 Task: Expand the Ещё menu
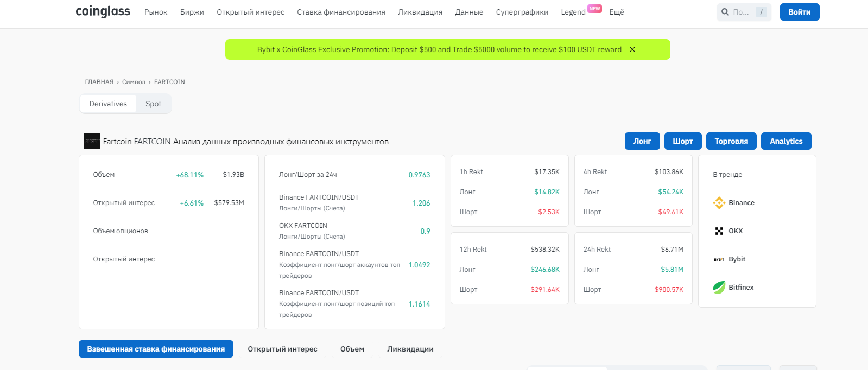click(x=617, y=12)
